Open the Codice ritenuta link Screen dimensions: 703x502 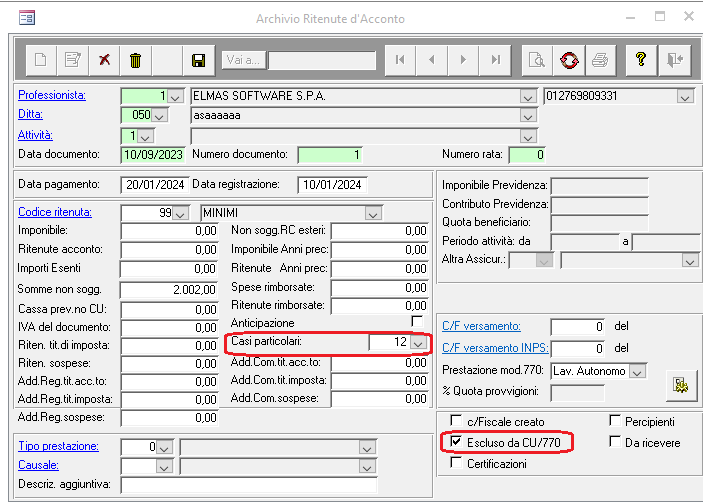click(55, 212)
